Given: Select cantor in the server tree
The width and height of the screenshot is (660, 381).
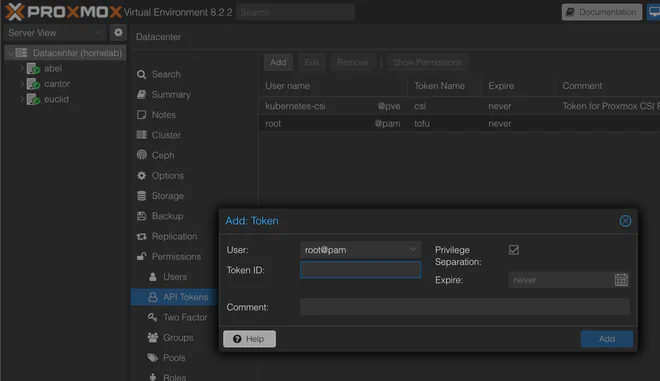Looking at the screenshot, I should 57,84.
